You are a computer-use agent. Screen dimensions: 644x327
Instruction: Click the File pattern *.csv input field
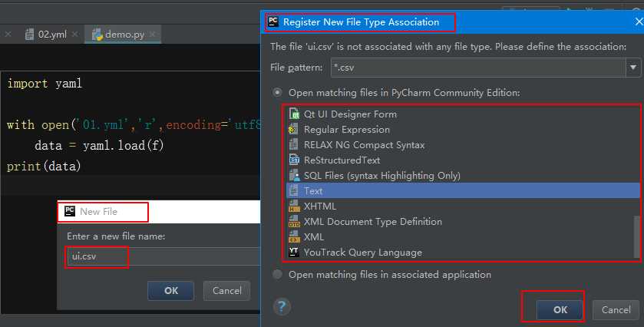coord(478,68)
